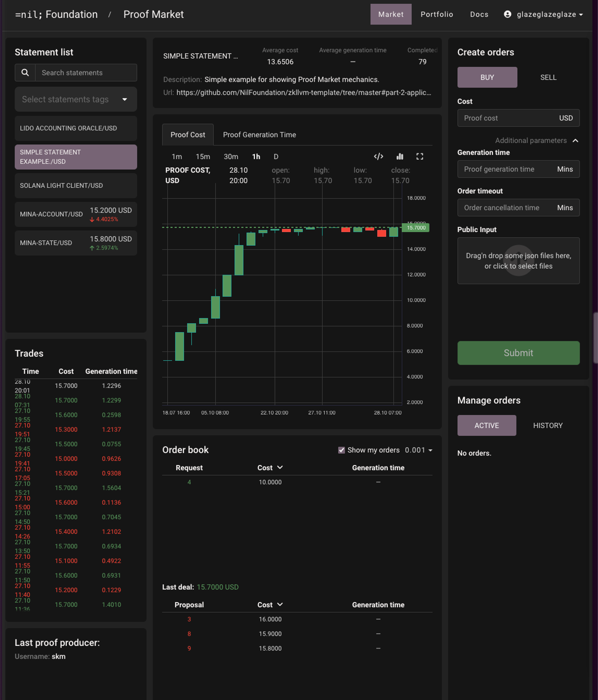The height and width of the screenshot is (700, 598).
Task: Click the search magnifier icon
Action: 25,73
